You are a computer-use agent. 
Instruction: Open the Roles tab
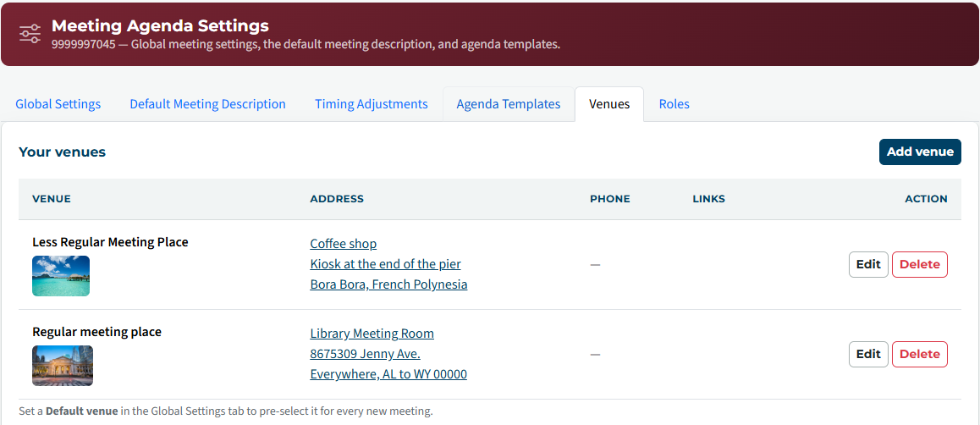click(x=674, y=104)
